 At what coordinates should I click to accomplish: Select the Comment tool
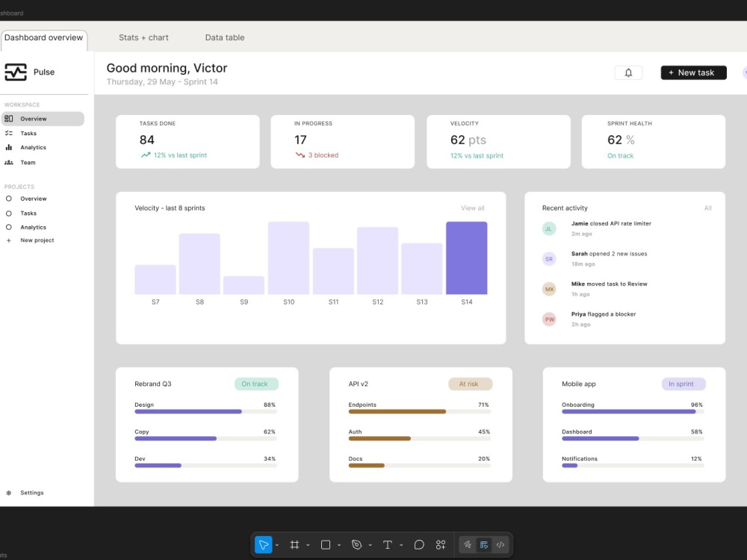(x=419, y=545)
